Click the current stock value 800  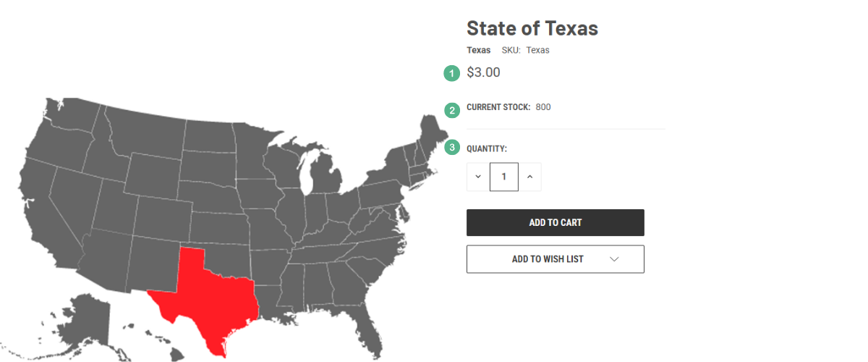pos(543,107)
